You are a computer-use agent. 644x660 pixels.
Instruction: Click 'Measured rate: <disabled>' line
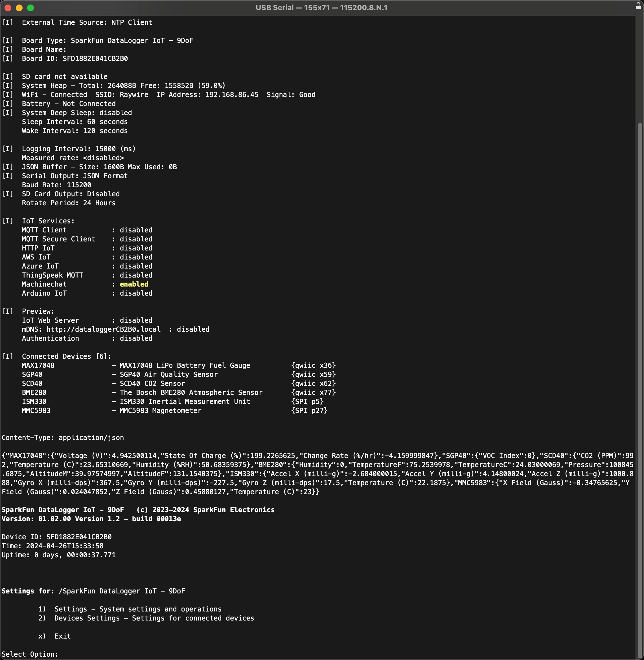click(x=73, y=158)
